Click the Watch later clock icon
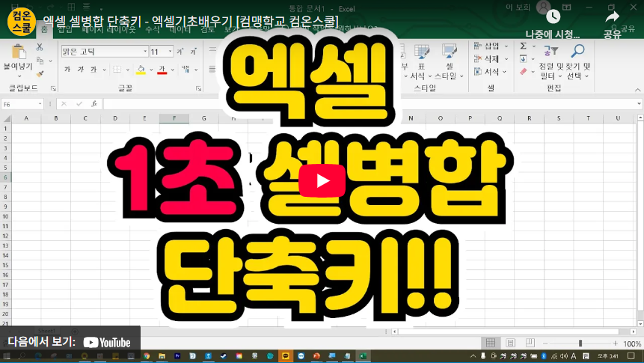This screenshot has width=644, height=363. tap(553, 17)
